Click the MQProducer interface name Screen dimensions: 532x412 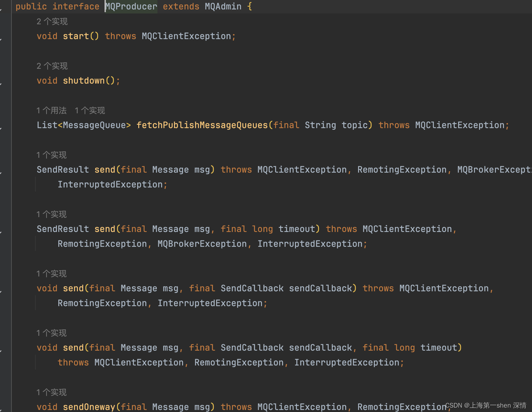click(131, 6)
